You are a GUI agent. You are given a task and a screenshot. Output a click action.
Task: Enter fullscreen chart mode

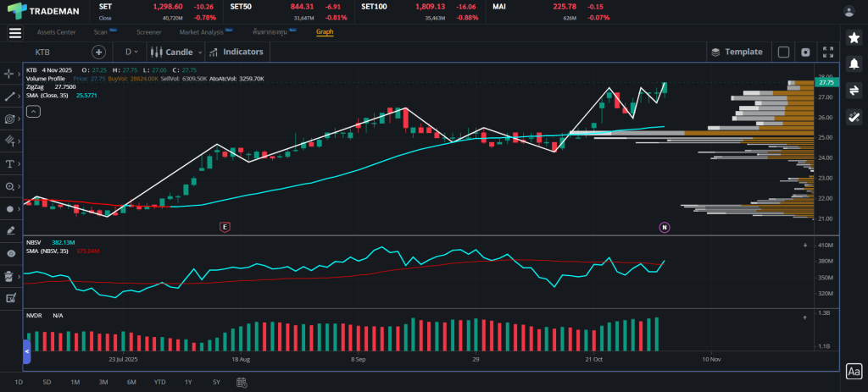click(828, 52)
